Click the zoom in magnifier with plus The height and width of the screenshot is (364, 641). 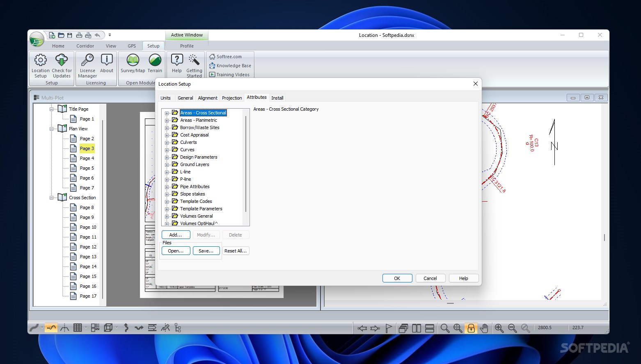click(x=499, y=328)
